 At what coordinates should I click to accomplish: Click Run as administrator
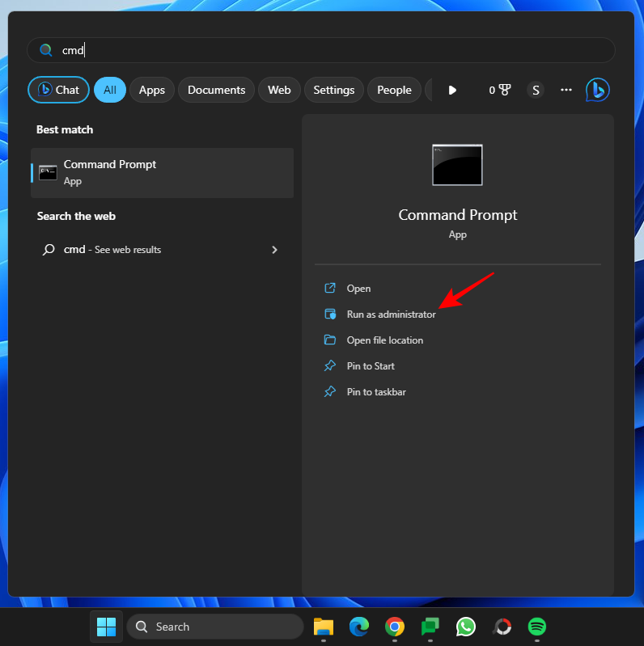click(x=391, y=315)
